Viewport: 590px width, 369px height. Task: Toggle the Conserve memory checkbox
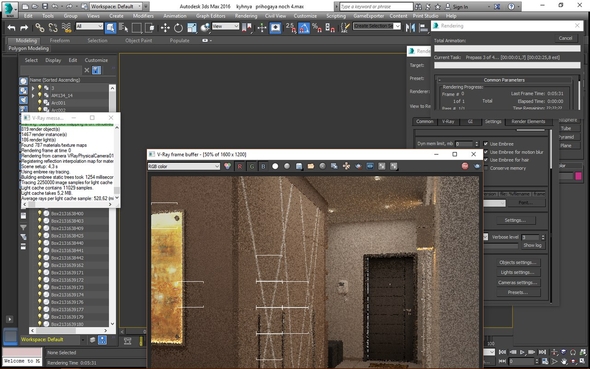click(486, 168)
